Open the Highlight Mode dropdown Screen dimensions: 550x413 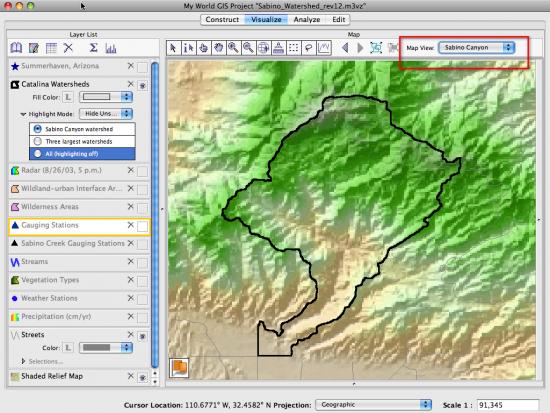106,114
